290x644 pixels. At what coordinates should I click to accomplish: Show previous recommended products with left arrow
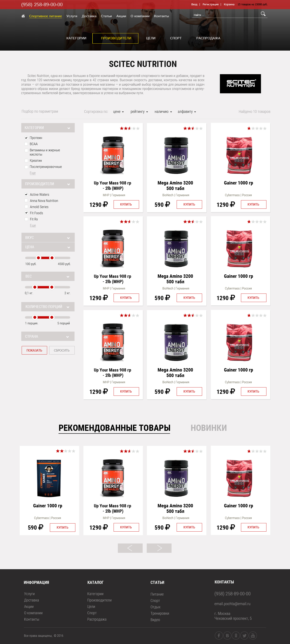pos(130,548)
